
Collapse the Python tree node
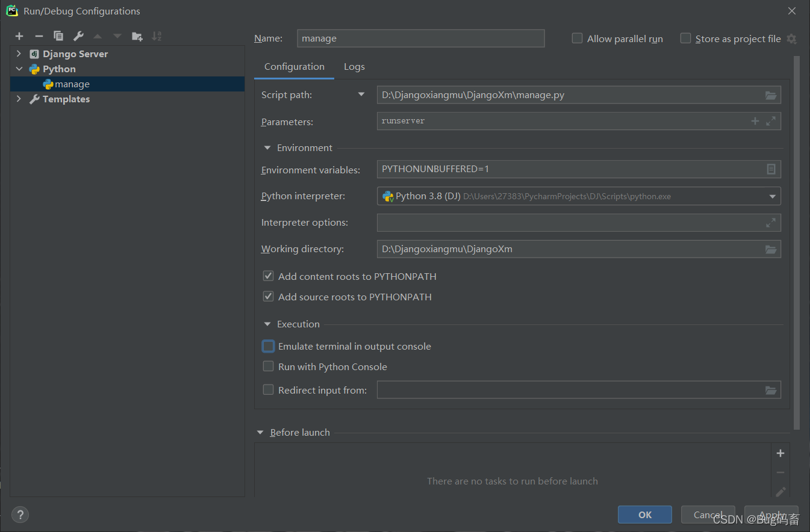pyautogui.click(x=19, y=69)
